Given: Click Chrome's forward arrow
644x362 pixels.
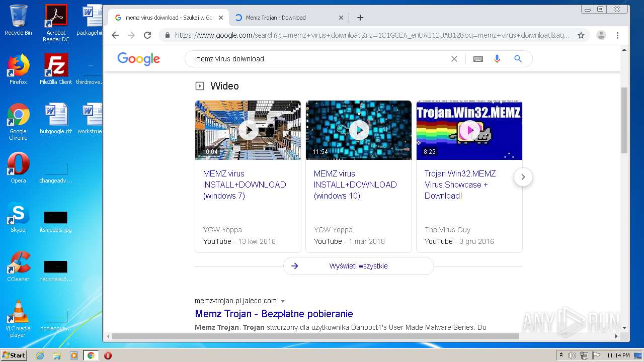Looking at the screenshot, I should (131, 35).
